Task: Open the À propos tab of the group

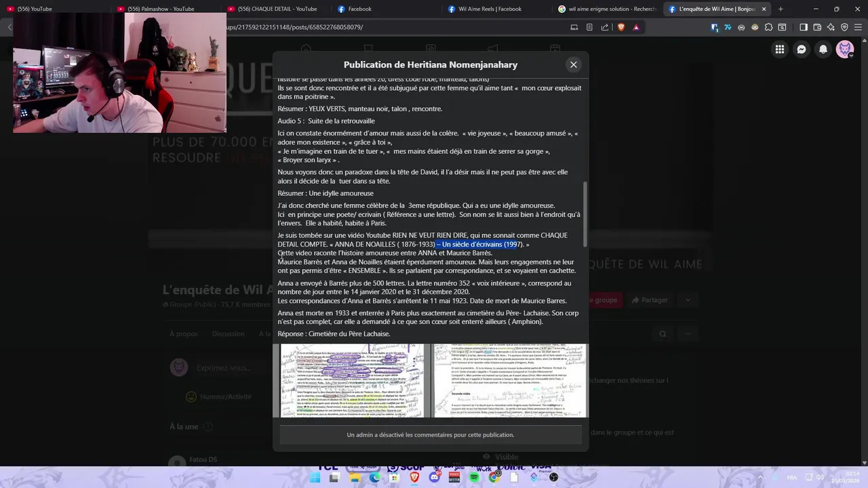Action: (184, 333)
